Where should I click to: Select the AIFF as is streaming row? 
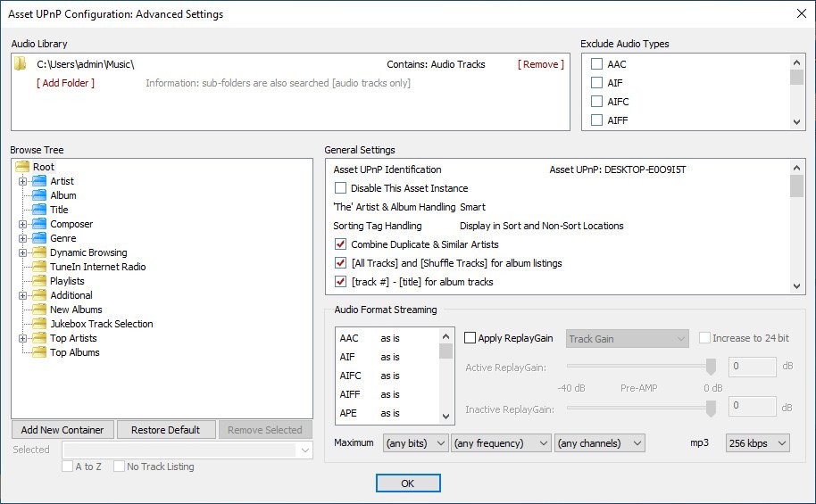pyautogui.click(x=387, y=394)
